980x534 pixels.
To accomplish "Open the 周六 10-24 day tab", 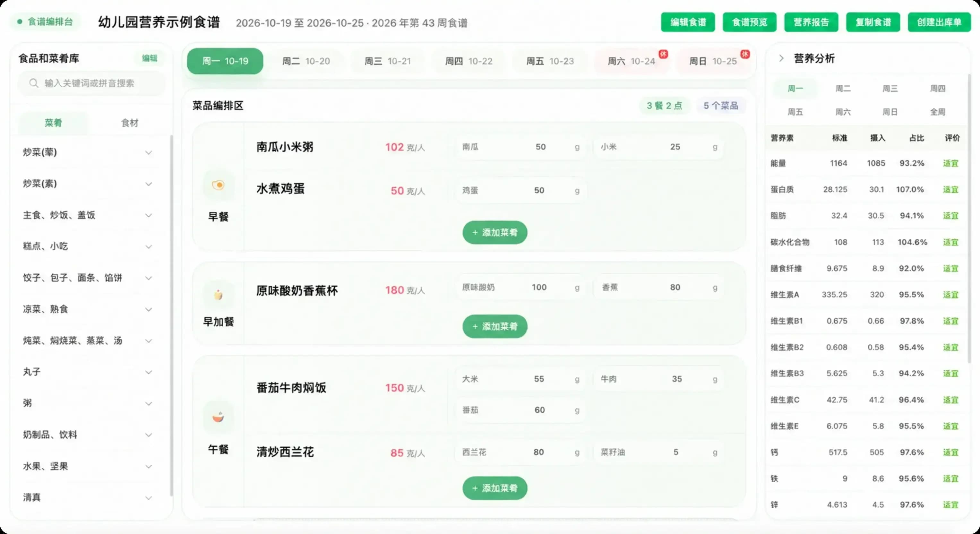I will 632,61.
